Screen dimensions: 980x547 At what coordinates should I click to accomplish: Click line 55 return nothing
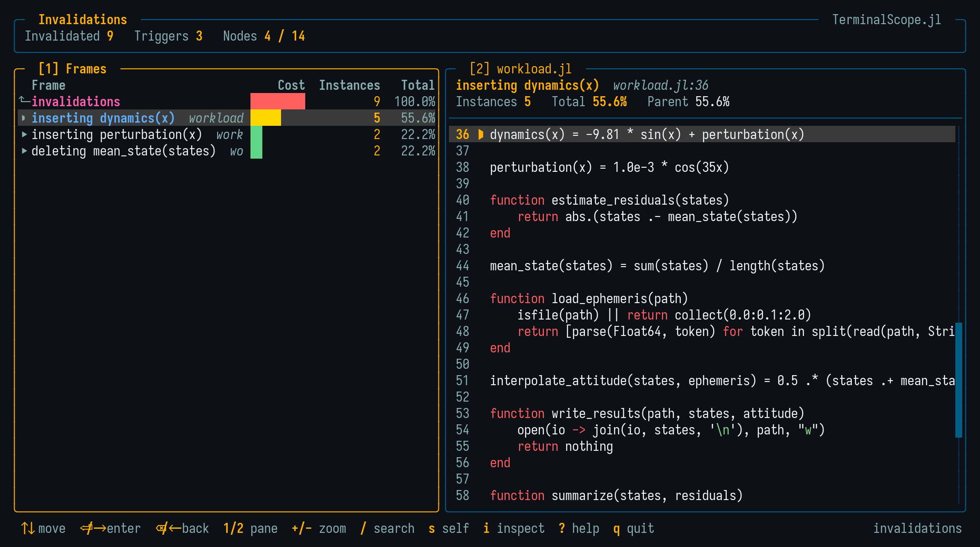click(565, 446)
